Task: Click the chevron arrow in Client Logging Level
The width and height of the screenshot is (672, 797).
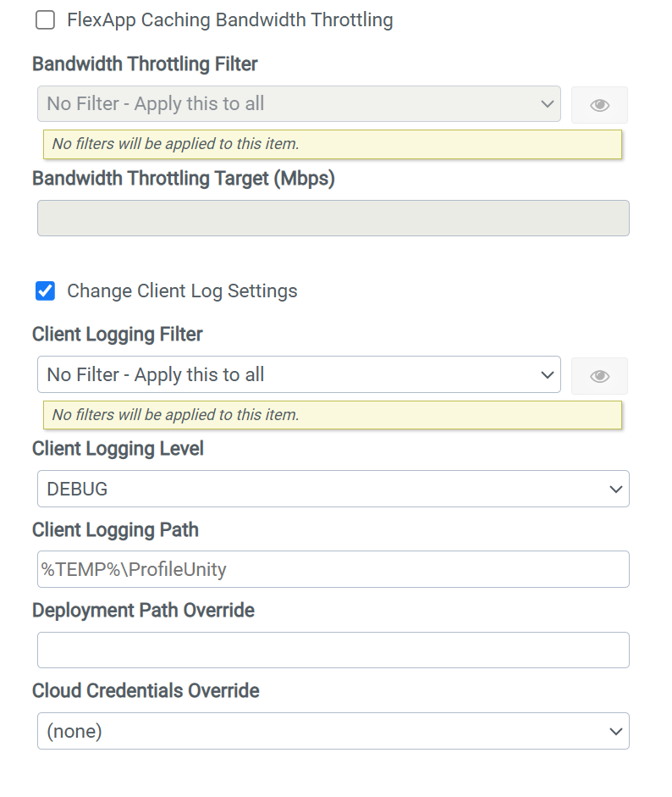Action: click(615, 490)
